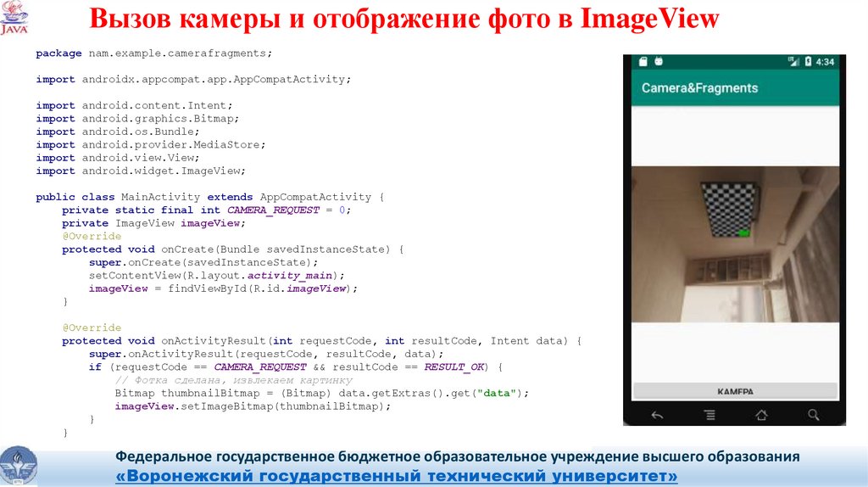Tap the Android menu navigation icon
Screen dimensions: 868x487
pos(709,415)
